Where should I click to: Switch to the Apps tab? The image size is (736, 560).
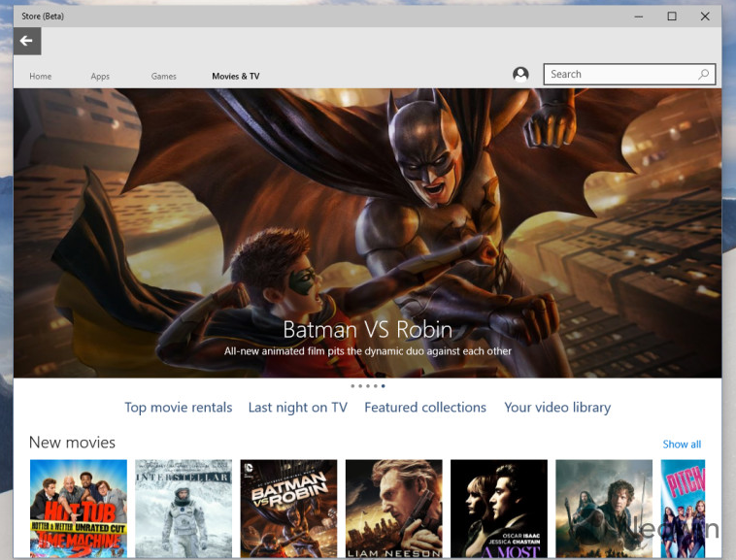tap(100, 76)
